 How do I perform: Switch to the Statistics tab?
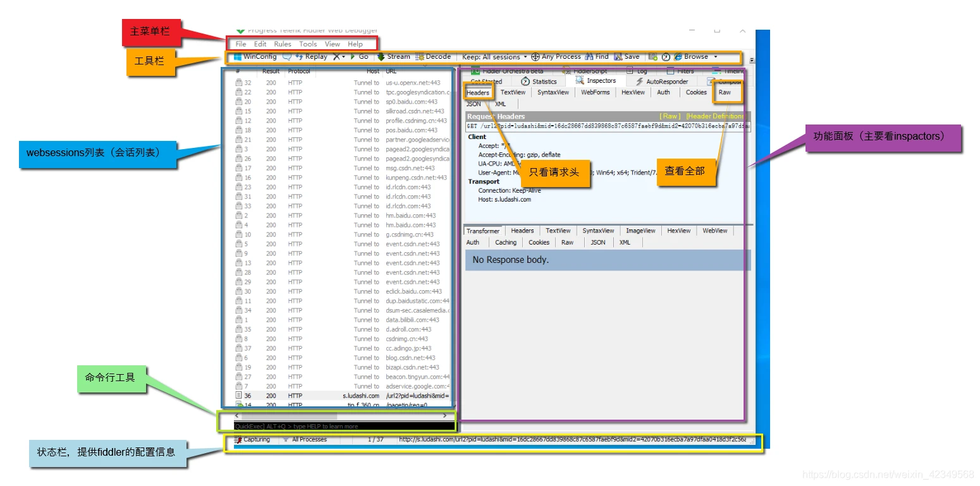(x=539, y=82)
